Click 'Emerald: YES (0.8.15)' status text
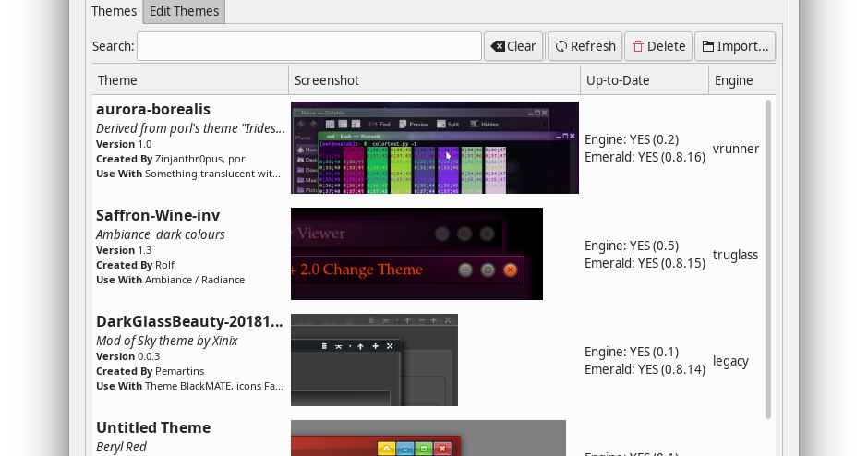868x456 pixels. point(645,263)
